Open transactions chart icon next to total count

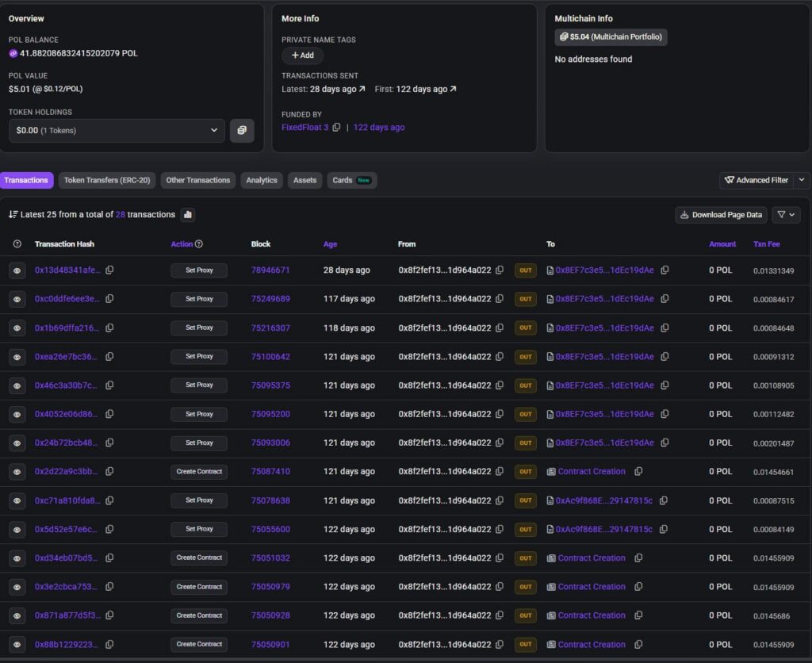click(188, 214)
